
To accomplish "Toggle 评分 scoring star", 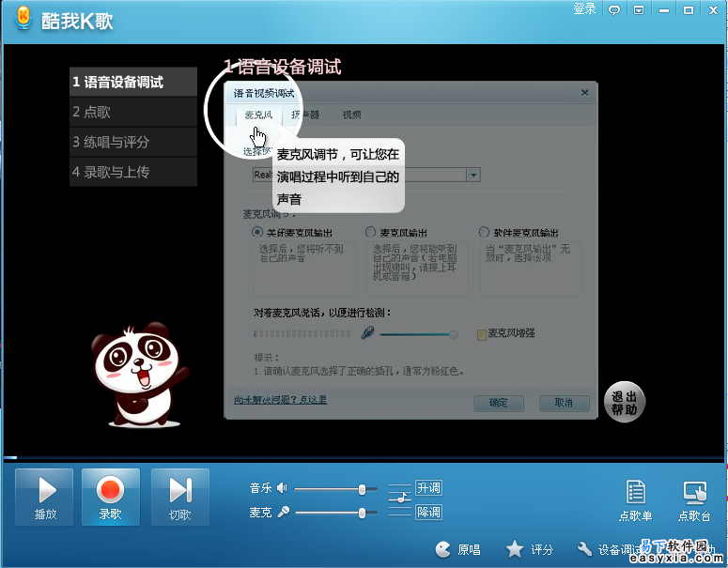I will (530, 549).
